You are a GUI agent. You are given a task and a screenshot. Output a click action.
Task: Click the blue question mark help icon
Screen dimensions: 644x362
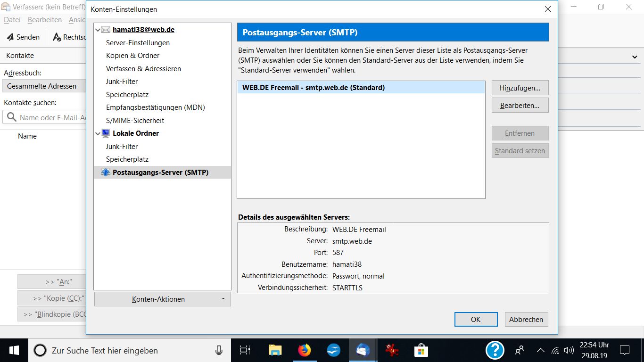pos(495,350)
